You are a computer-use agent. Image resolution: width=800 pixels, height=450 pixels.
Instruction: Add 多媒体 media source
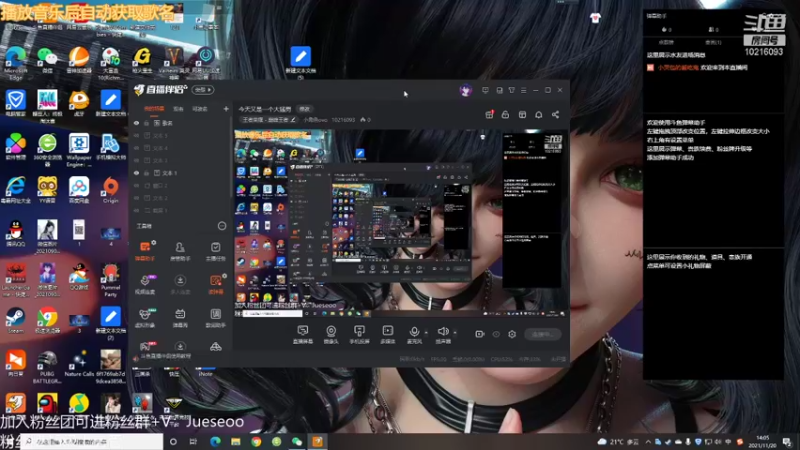tap(388, 334)
